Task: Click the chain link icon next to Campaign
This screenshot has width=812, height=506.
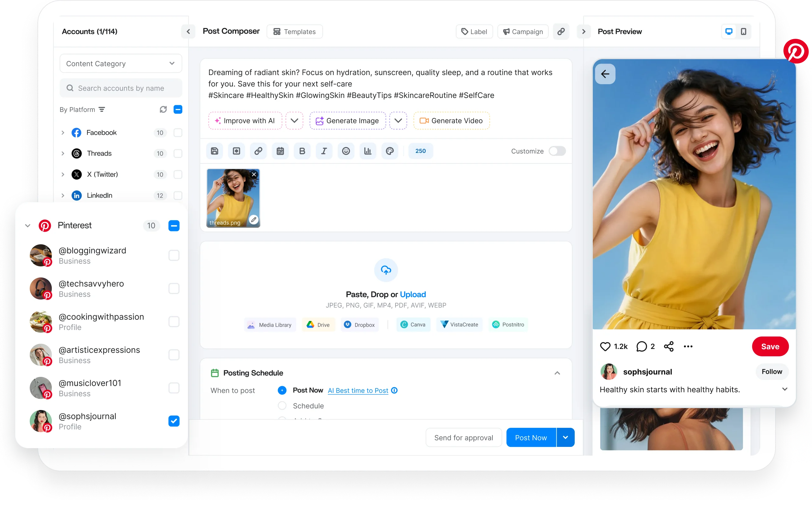Action: (x=561, y=31)
